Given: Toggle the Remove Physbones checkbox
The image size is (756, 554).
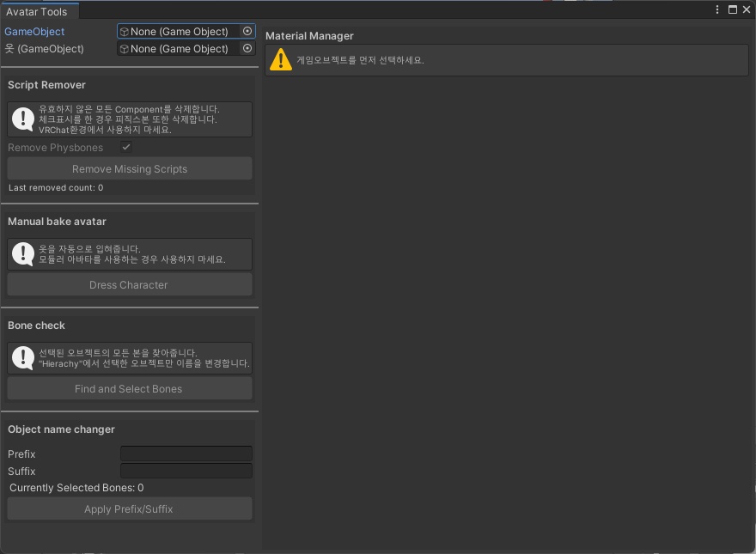Looking at the screenshot, I should point(125,147).
